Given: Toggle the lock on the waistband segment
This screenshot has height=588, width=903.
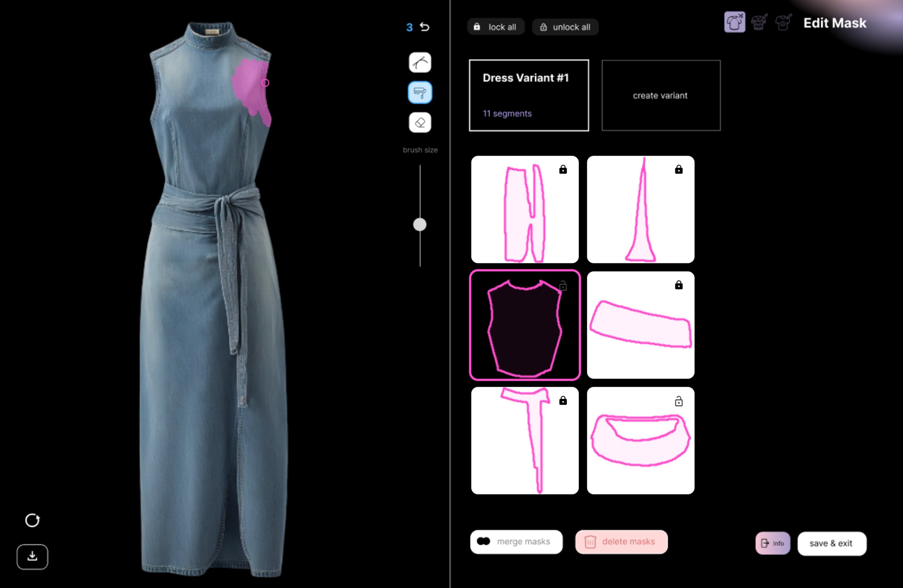Looking at the screenshot, I should [x=679, y=285].
